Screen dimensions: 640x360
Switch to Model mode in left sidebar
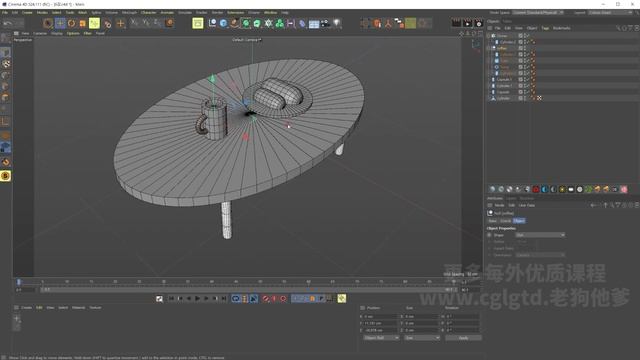tap(6, 53)
